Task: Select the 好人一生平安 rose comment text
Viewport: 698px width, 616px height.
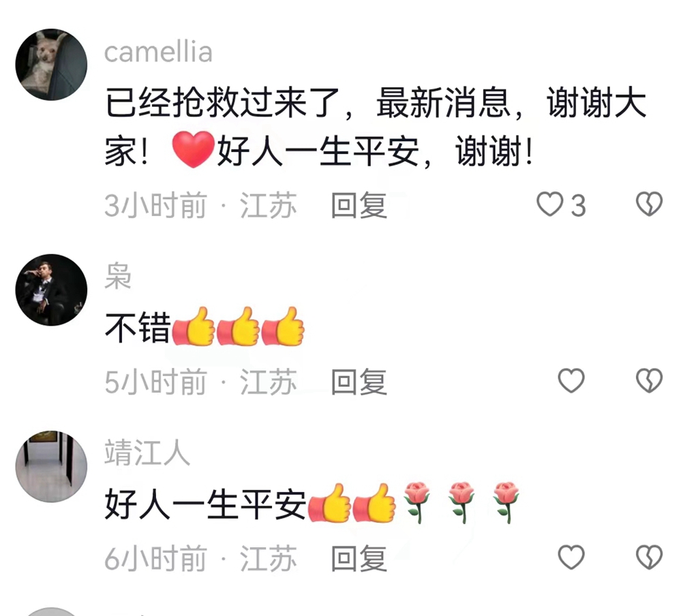Action: [x=312, y=504]
